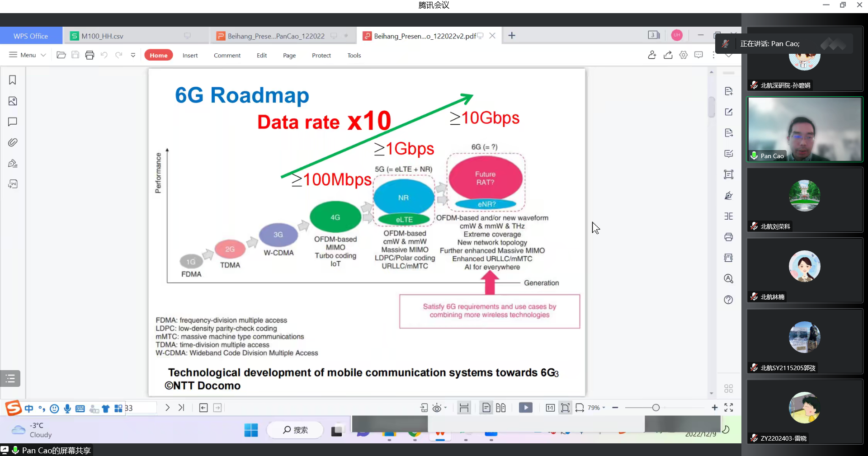Open the Protect ribbon tab
The width and height of the screenshot is (868, 456).
click(321, 55)
